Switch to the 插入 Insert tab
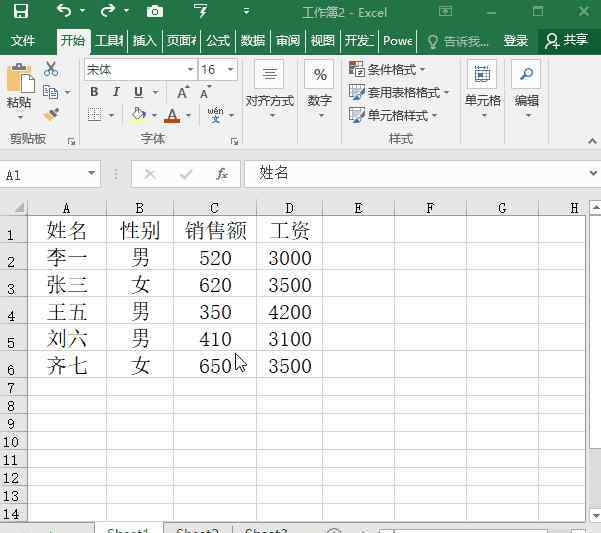The width and height of the screenshot is (601, 533). click(x=145, y=40)
